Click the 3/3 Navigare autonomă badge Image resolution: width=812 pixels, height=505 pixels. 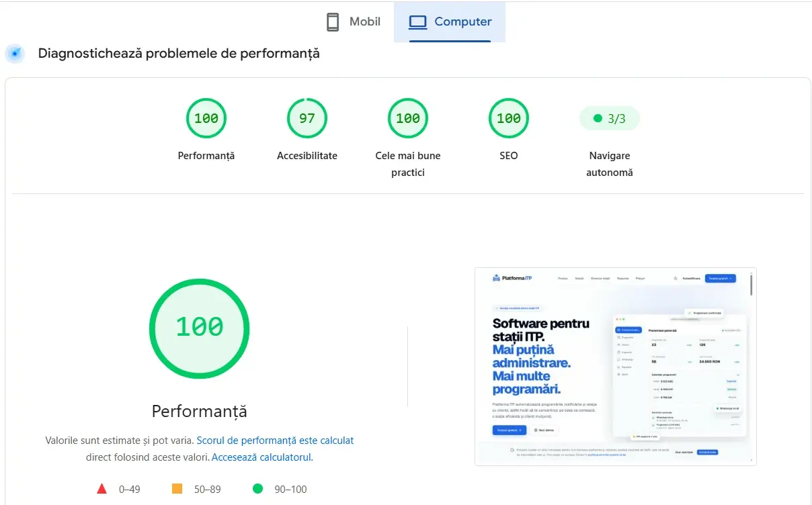(x=610, y=119)
